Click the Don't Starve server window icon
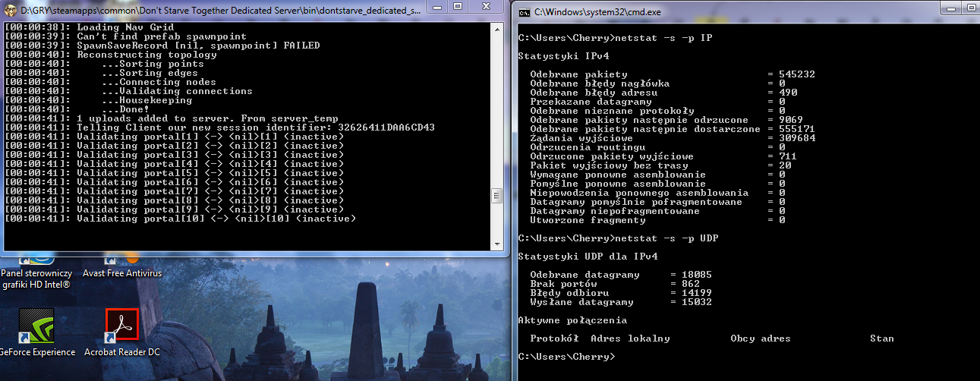This screenshot has height=381, width=980. tap(10, 11)
